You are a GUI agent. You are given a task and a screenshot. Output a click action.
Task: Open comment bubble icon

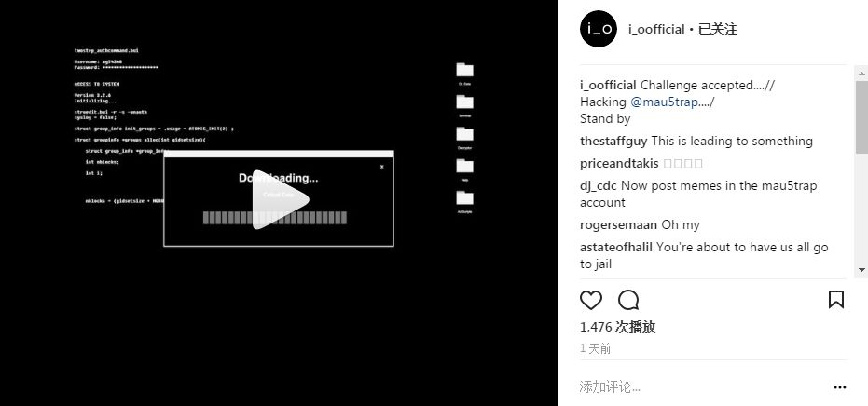(x=628, y=300)
